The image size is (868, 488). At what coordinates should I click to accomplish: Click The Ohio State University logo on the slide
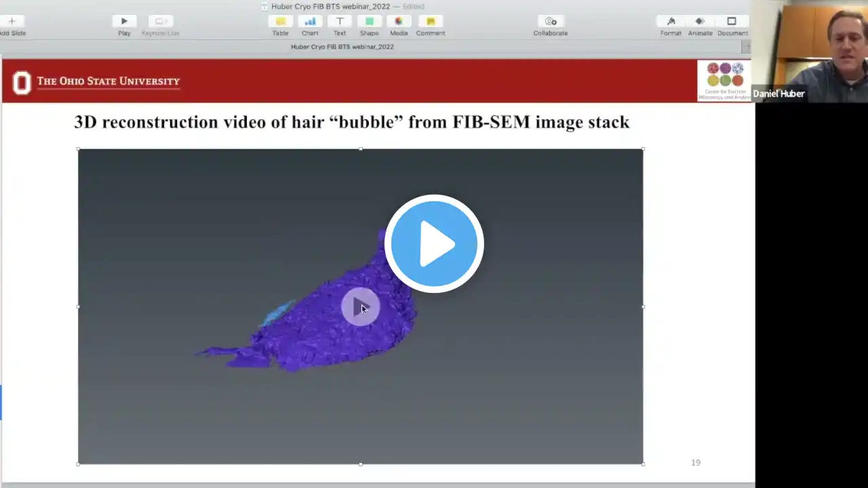tap(96, 82)
